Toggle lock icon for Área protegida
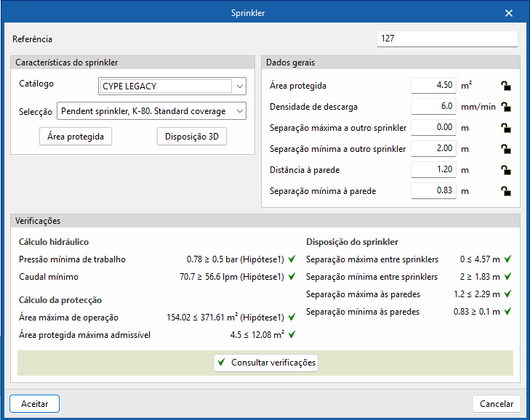The image size is (530, 420). 506,86
